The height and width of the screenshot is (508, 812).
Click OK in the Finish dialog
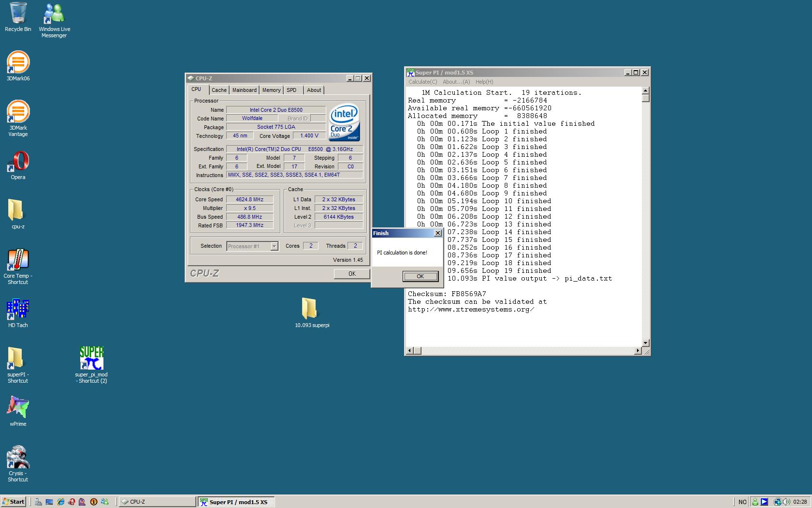click(420, 276)
